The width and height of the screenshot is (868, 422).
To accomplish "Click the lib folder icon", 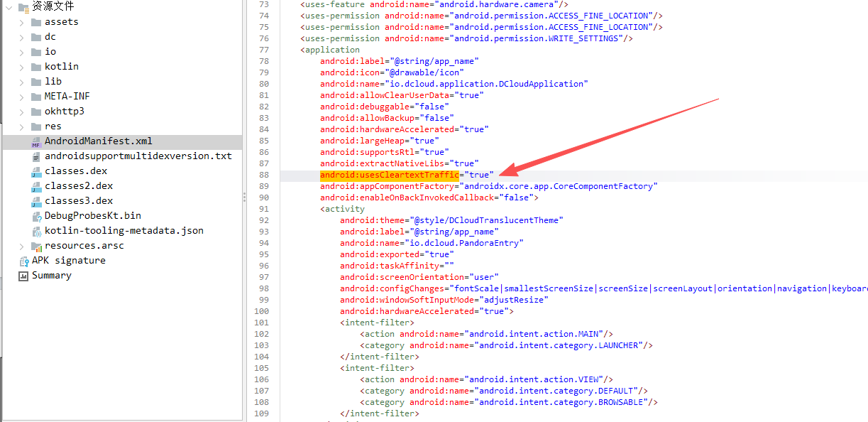I will [x=36, y=82].
